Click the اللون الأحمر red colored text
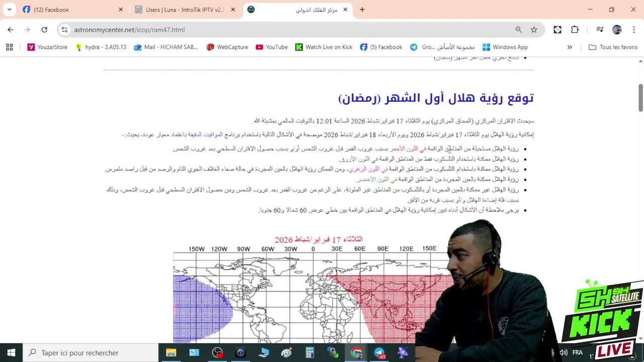 [x=408, y=149]
